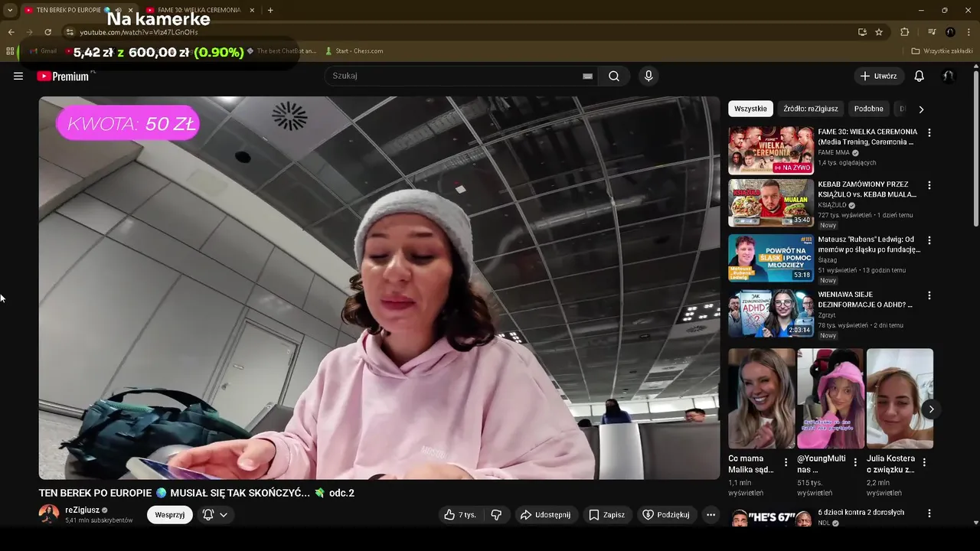Go back with browser back arrow

(11, 32)
